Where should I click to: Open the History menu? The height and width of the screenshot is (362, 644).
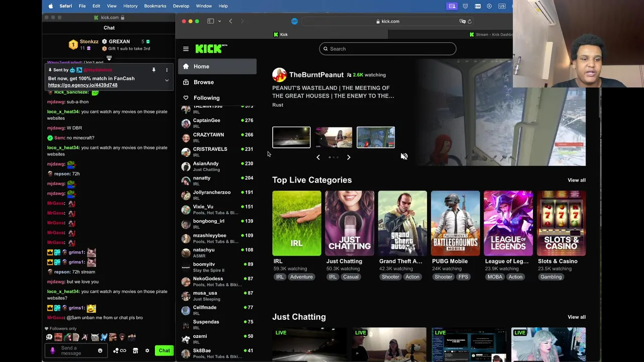coord(130,6)
